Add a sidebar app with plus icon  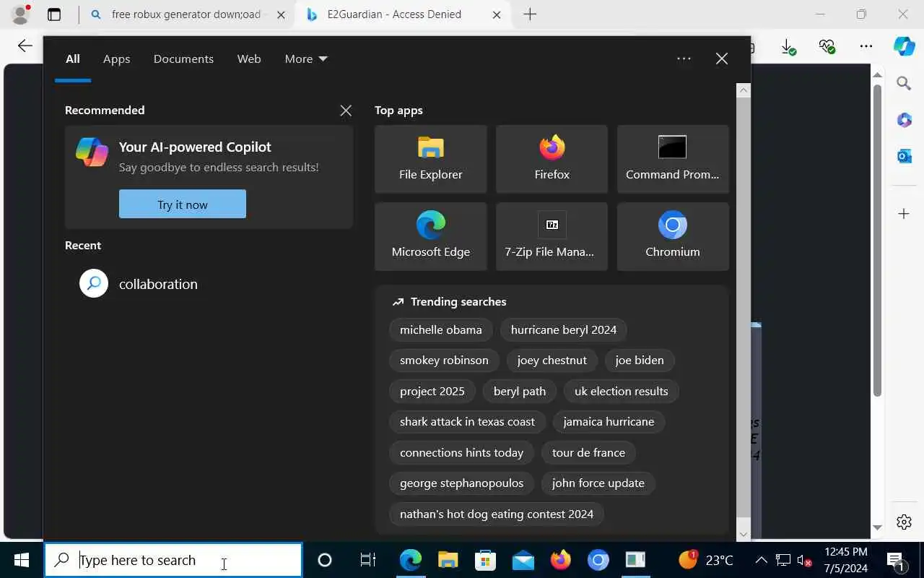click(904, 214)
